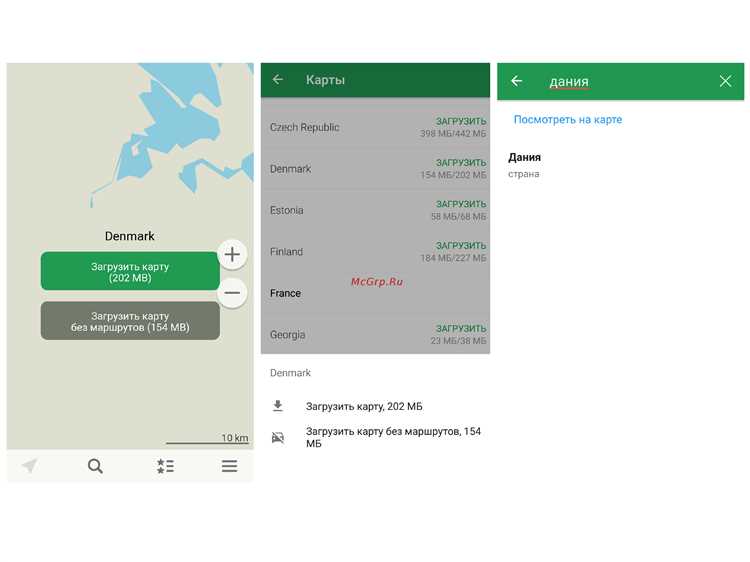Image resolution: width=750 pixels, height=562 pixels.
Task: Open search via magnifier icon in bottom bar
Action: [x=95, y=466]
